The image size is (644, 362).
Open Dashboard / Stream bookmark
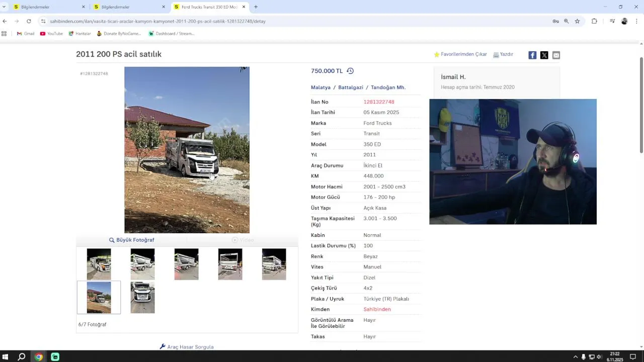[171, 34]
